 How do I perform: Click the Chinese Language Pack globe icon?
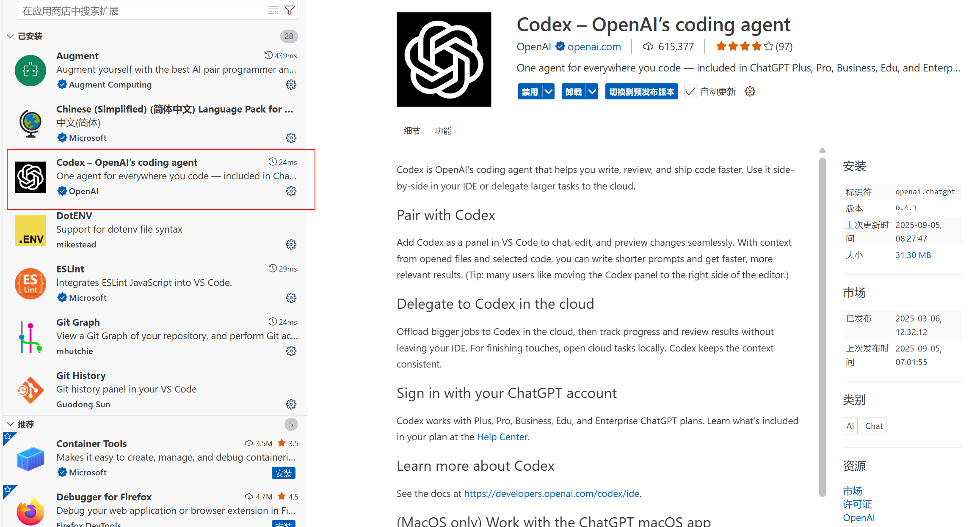(x=30, y=124)
